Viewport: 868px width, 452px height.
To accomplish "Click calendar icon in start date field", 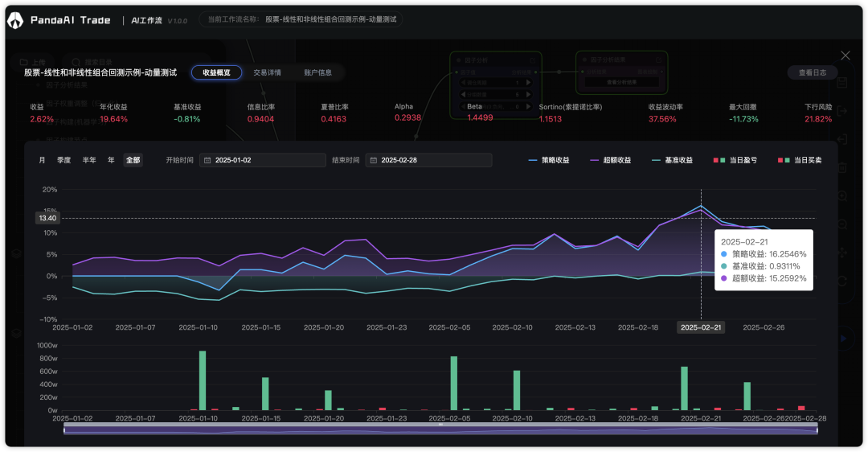I will click(x=207, y=160).
